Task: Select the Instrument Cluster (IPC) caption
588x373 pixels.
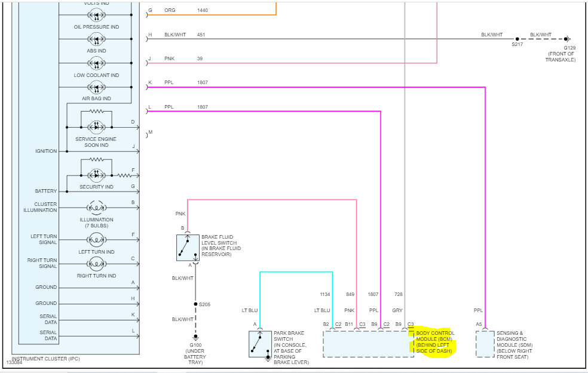Action: (x=45, y=359)
